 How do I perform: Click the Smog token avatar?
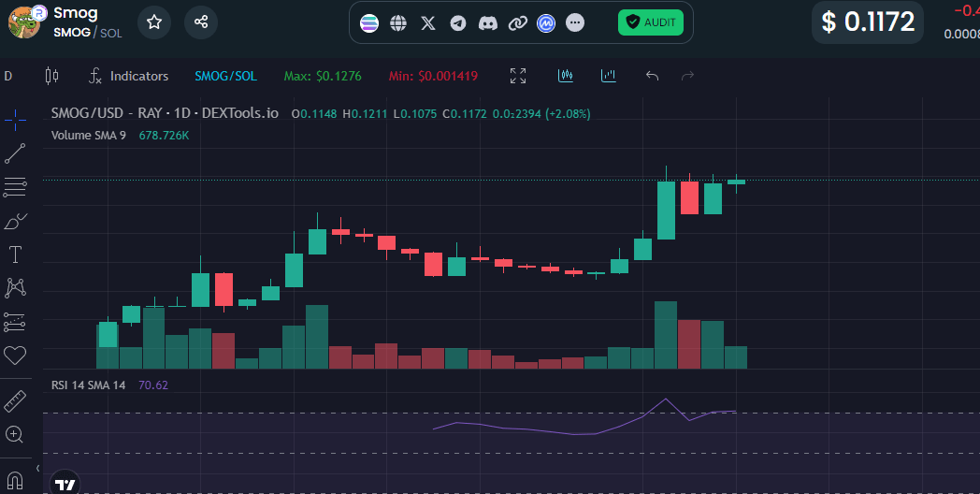[x=23, y=22]
